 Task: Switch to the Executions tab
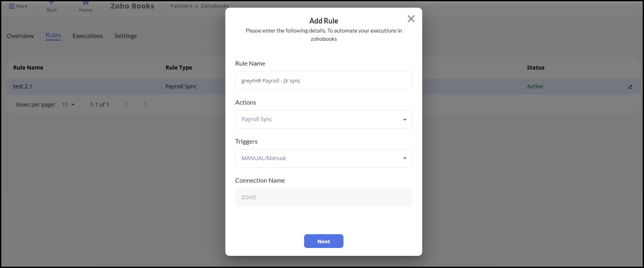(88, 36)
